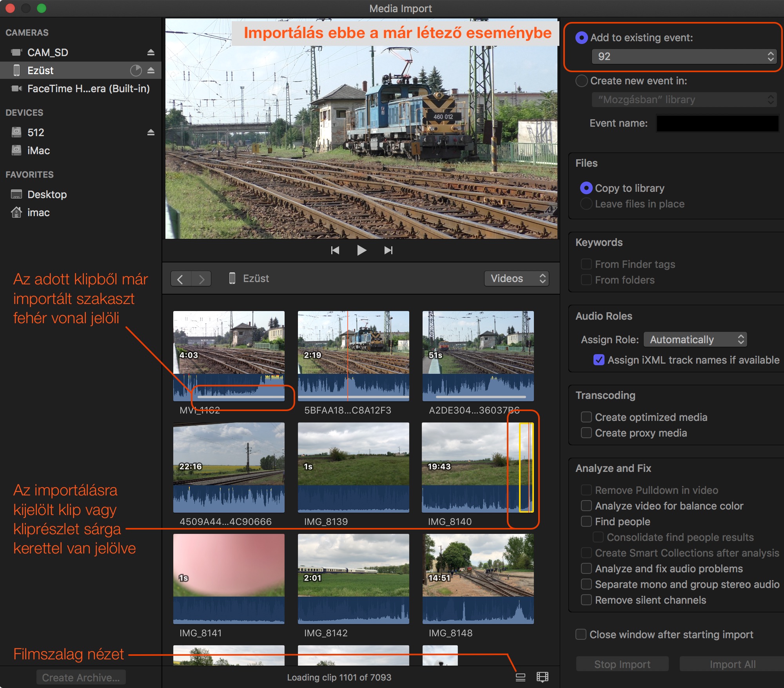The width and height of the screenshot is (784, 688).
Task: Jump to next clip in viewer
Action: tap(388, 250)
